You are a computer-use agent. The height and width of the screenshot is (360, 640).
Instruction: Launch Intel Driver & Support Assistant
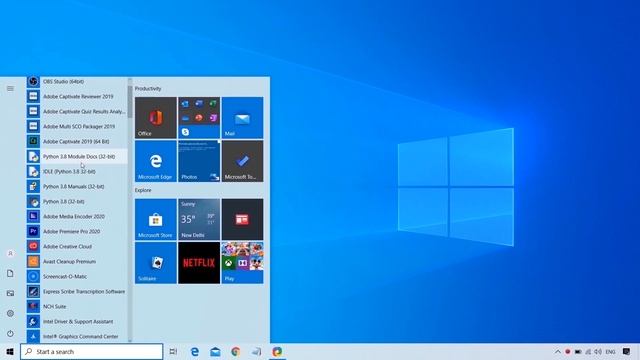[77, 322]
